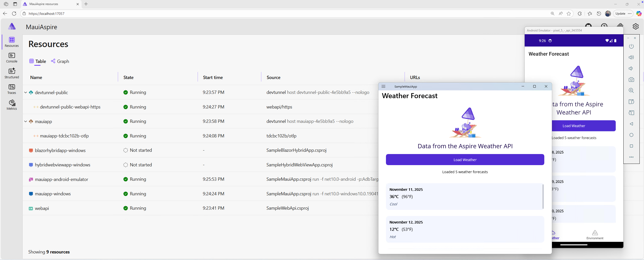This screenshot has width=644, height=260.
Task: Click emulator volume up icon
Action: click(631, 57)
